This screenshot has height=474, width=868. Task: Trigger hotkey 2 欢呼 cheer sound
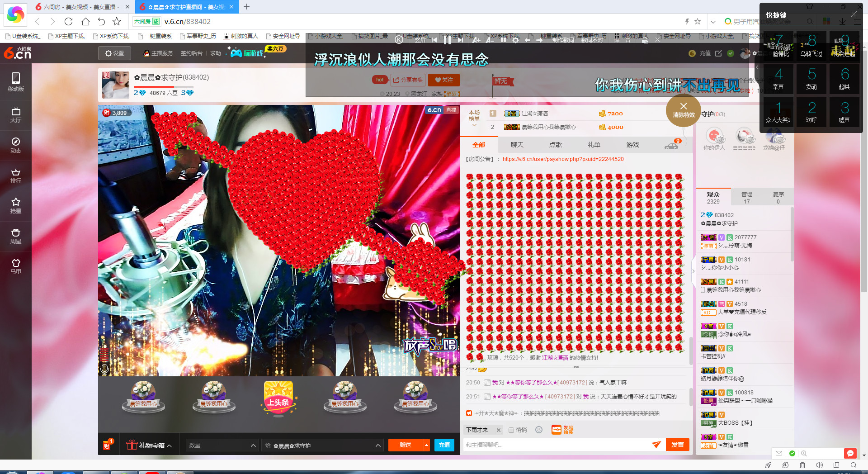(811, 112)
